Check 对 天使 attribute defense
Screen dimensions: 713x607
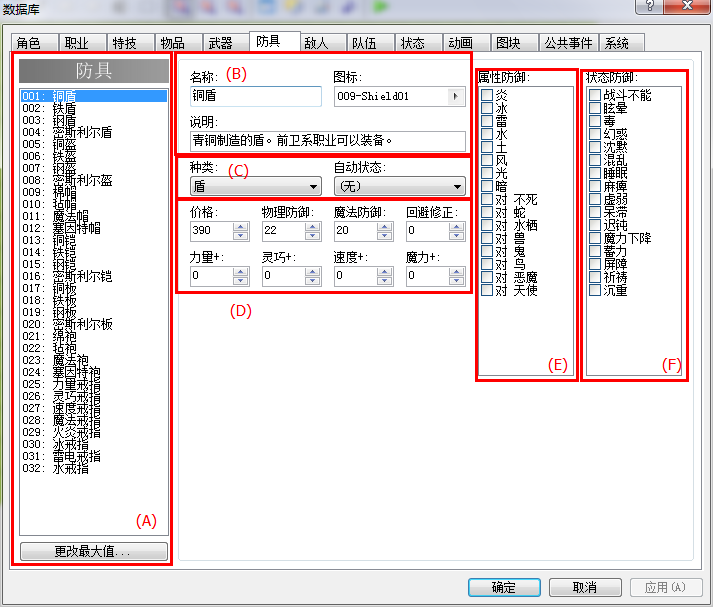pos(487,290)
